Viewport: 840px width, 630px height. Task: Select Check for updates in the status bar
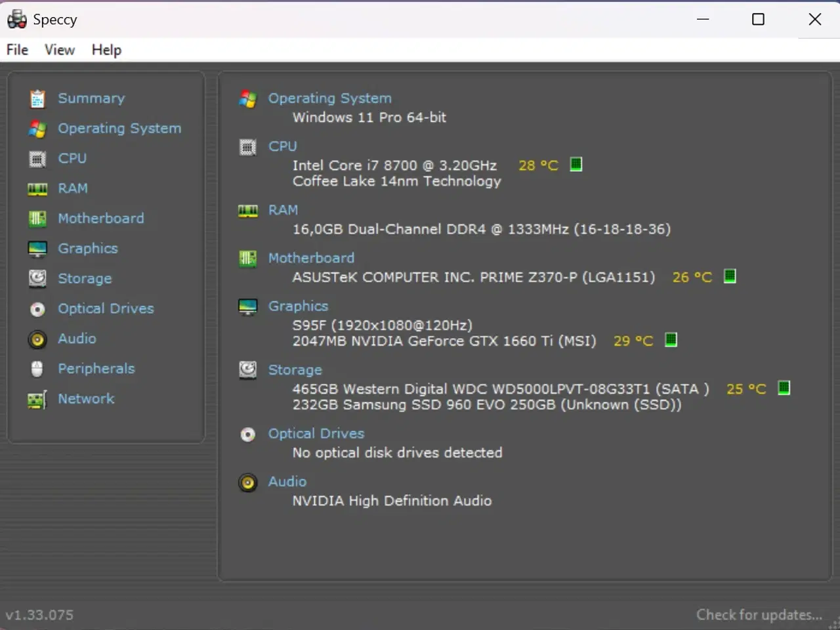pyautogui.click(x=759, y=614)
